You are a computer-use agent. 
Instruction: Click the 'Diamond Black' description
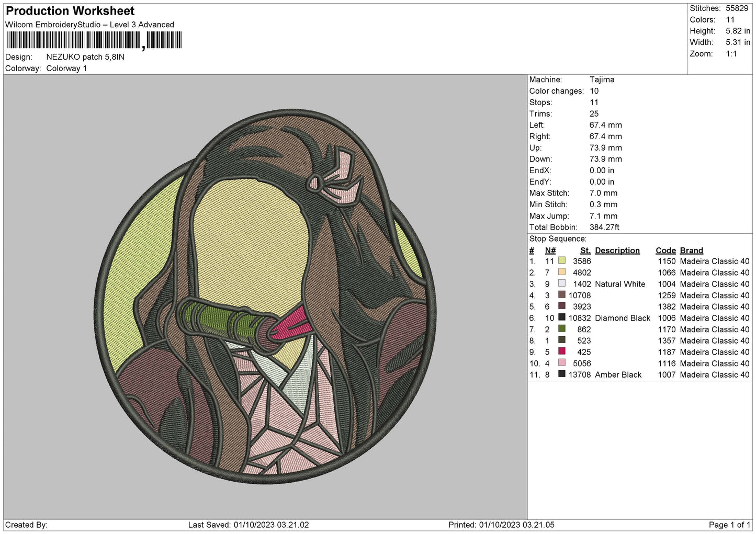point(623,318)
